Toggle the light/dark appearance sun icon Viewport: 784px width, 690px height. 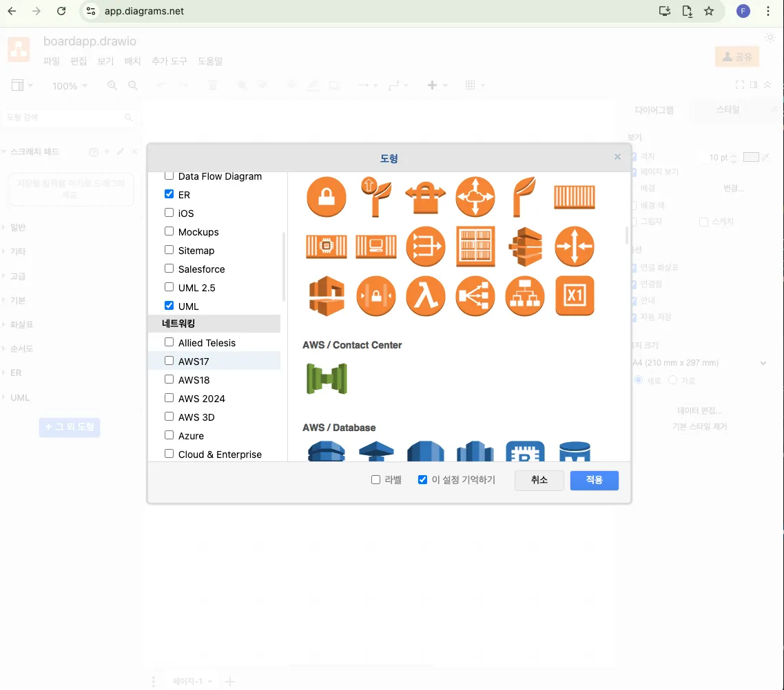[770, 38]
